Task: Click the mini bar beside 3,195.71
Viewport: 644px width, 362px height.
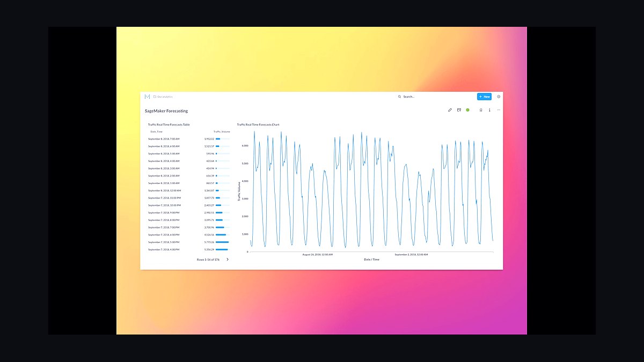Action: 222,220
